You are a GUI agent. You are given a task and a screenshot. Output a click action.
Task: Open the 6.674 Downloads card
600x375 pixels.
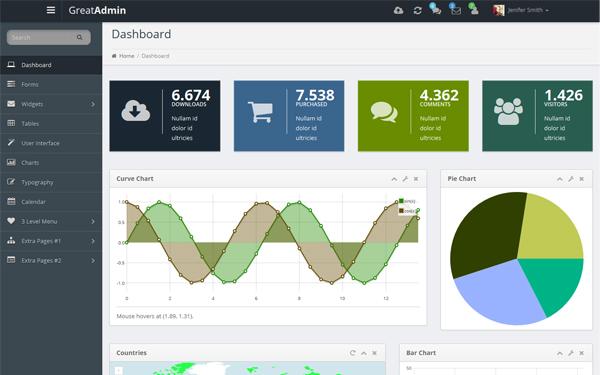click(x=165, y=116)
